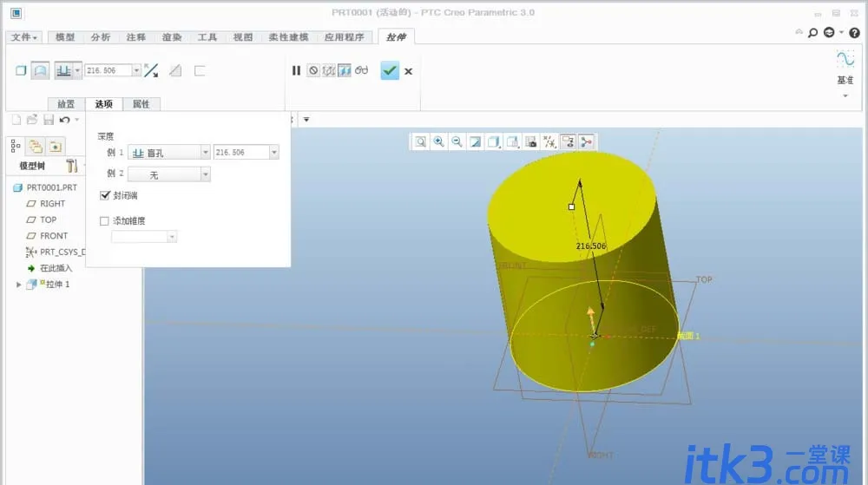Show the folder browser tab icon
Viewport: 868px width, 485px height.
click(x=36, y=146)
